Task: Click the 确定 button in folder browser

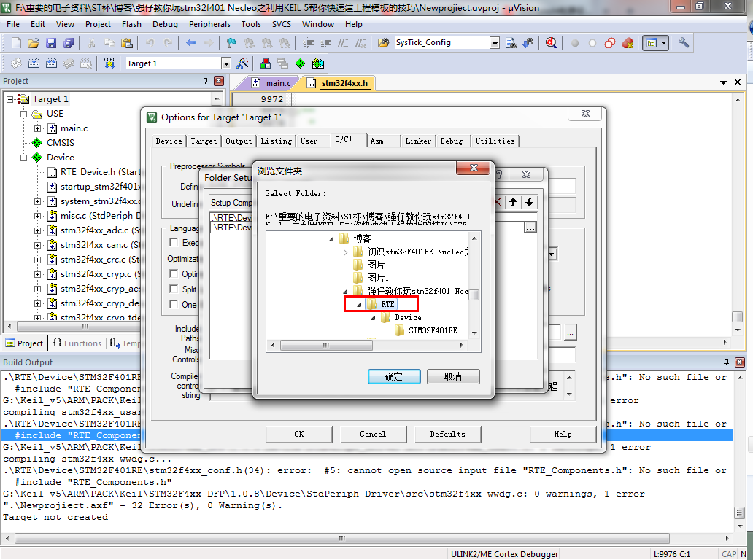Action: pos(394,377)
